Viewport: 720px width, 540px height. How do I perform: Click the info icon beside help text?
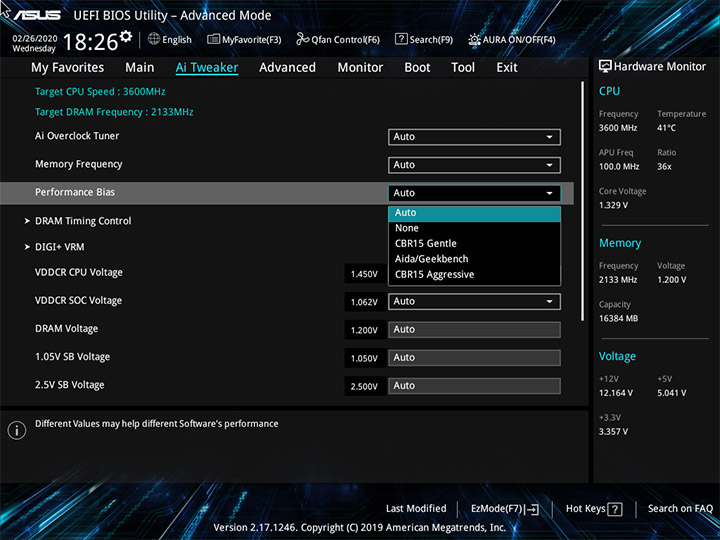tap(17, 430)
